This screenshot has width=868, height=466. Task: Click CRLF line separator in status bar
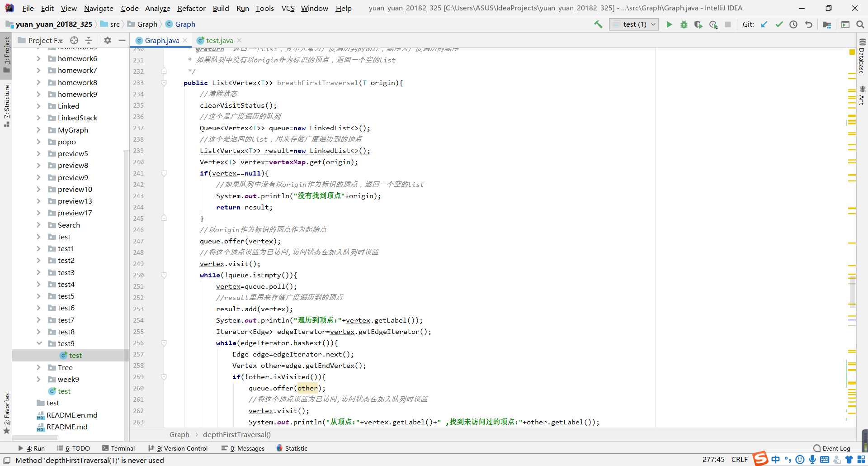[740, 460]
